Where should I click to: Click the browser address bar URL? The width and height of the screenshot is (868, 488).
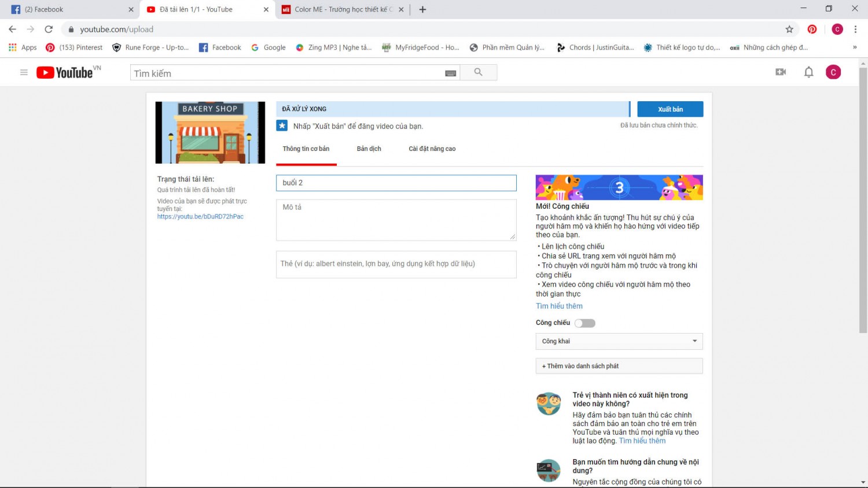click(117, 29)
